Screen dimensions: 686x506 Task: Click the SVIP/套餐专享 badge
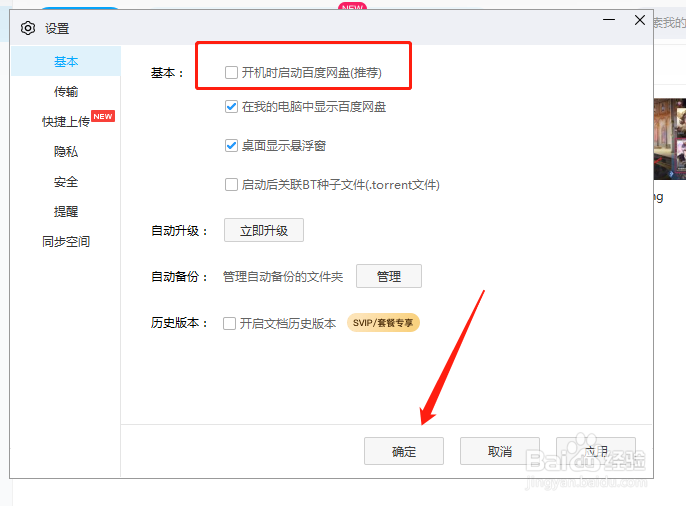pyautogui.click(x=383, y=323)
